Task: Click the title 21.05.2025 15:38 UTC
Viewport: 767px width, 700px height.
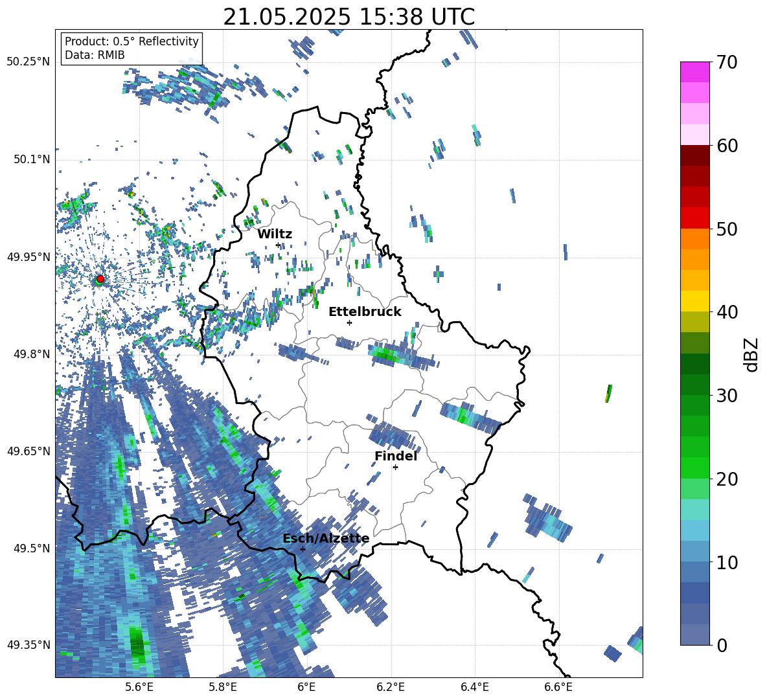Action: pyautogui.click(x=349, y=17)
